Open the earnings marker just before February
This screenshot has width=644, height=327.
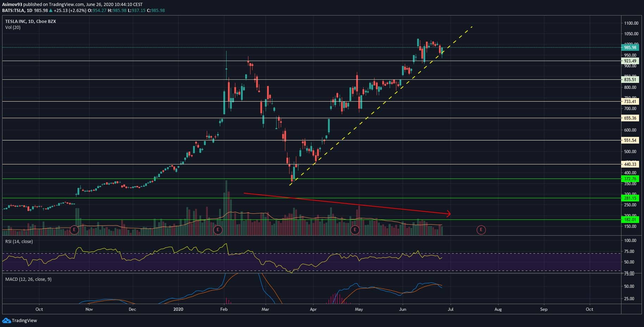tap(218, 230)
